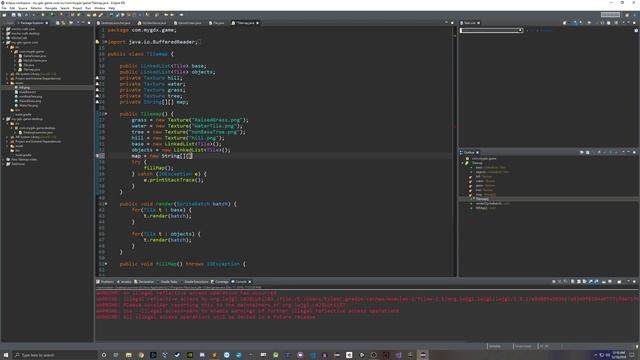The width and height of the screenshot is (640, 360).
Task: Open the Window menu
Action: pos(100,8)
